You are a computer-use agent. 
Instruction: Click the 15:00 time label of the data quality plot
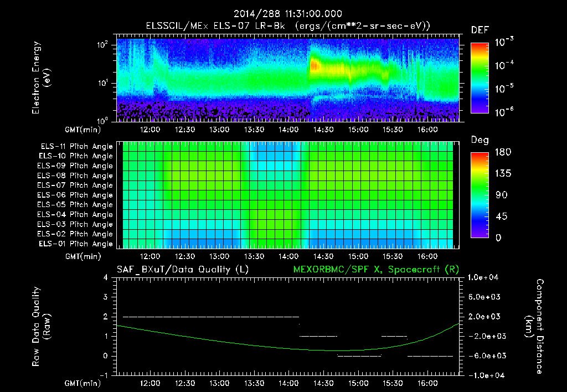coord(358,383)
